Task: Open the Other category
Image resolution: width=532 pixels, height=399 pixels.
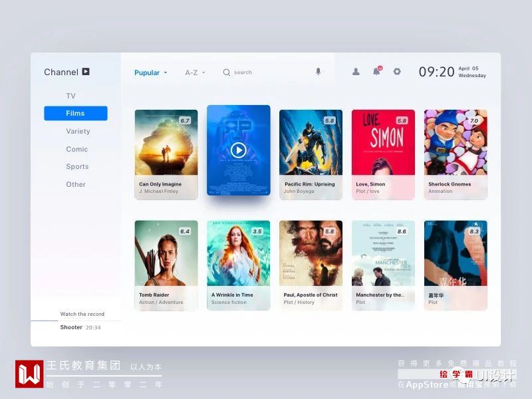Action: click(76, 185)
